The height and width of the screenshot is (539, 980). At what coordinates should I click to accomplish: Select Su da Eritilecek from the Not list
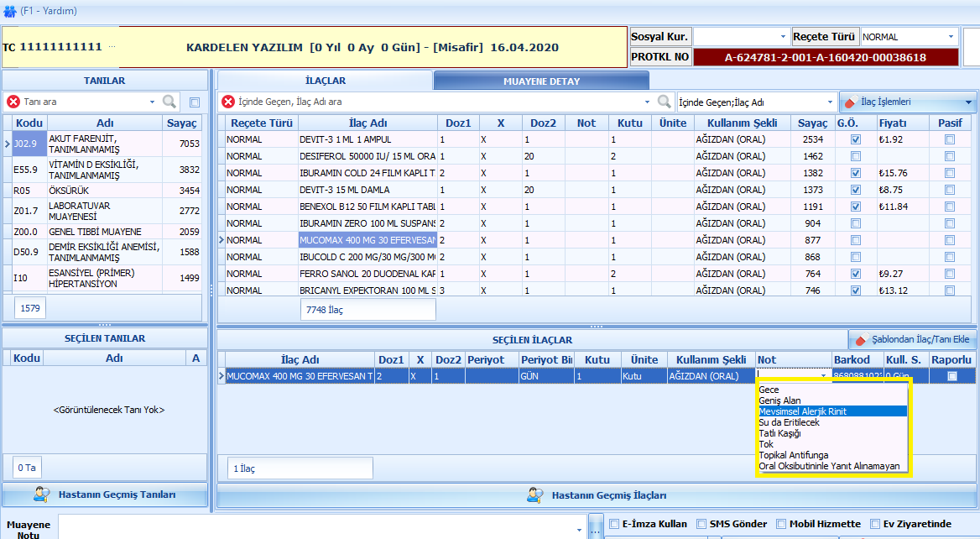click(789, 422)
